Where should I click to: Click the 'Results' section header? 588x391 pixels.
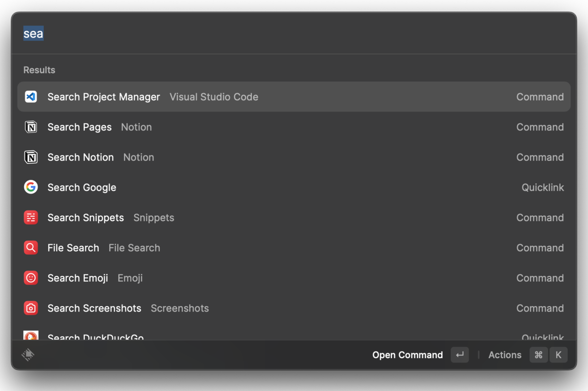coord(39,70)
